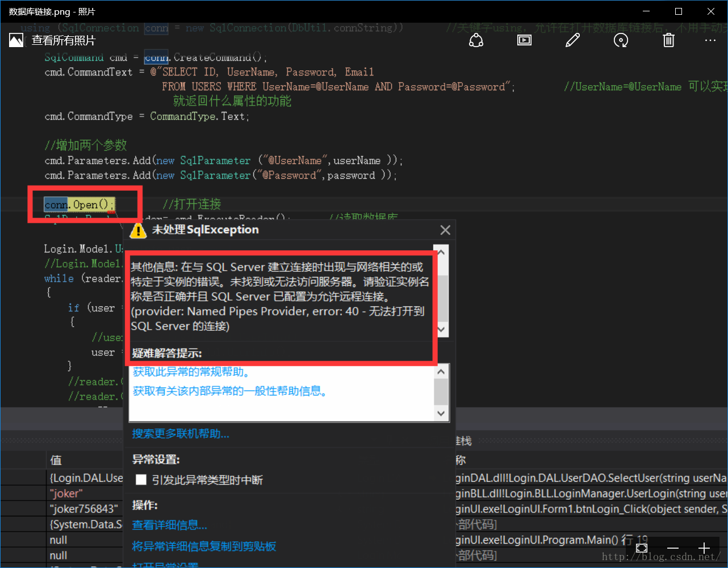This screenshot has width=728, height=568.
Task: Select the "joker" value row
Action: (66, 494)
